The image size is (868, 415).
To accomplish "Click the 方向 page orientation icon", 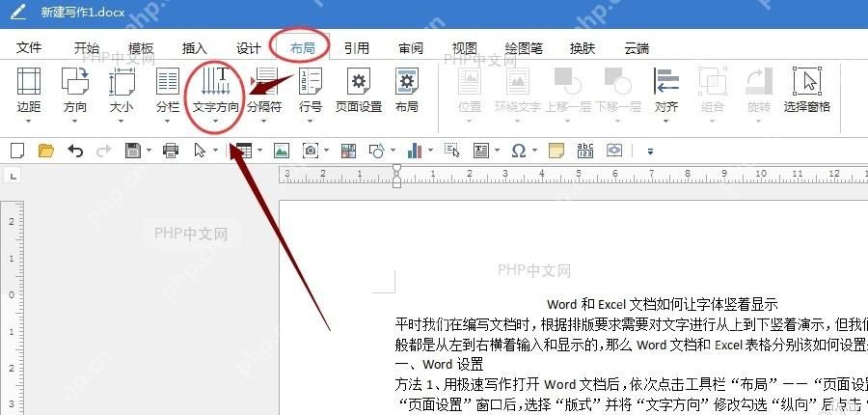I will point(74,81).
